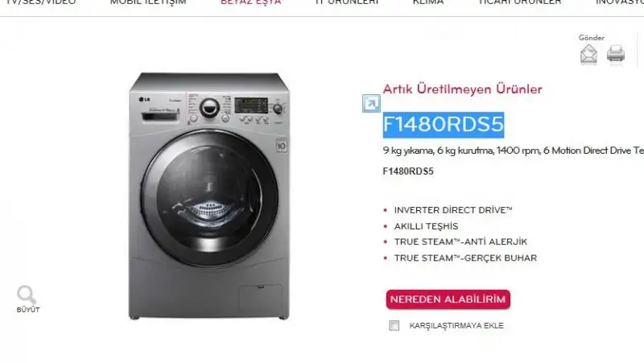This screenshot has height=363, width=644.
Task: Click the AKILLI TEŞHİS feature item
Action: (426, 226)
